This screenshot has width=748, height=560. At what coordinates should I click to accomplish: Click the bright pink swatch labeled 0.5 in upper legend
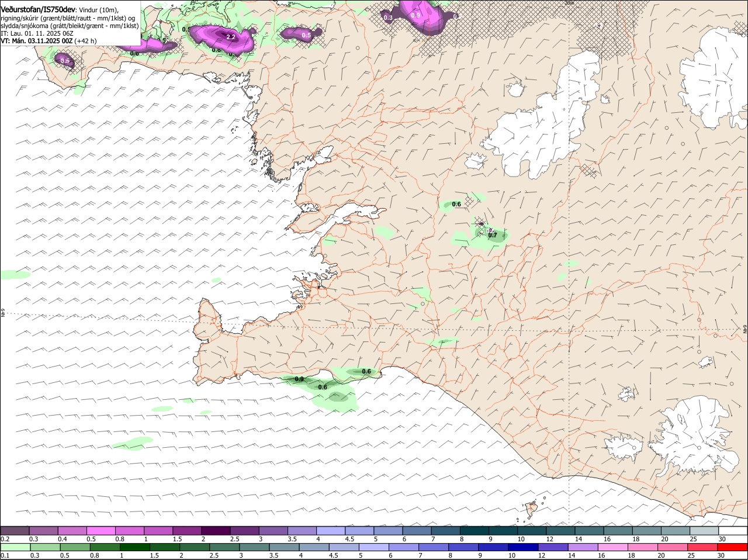102,530
